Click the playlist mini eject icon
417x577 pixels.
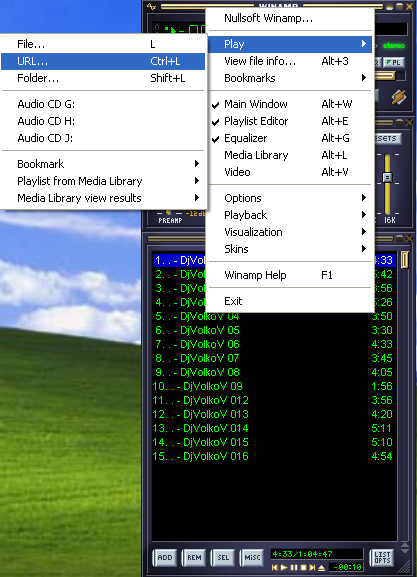pos(321,568)
